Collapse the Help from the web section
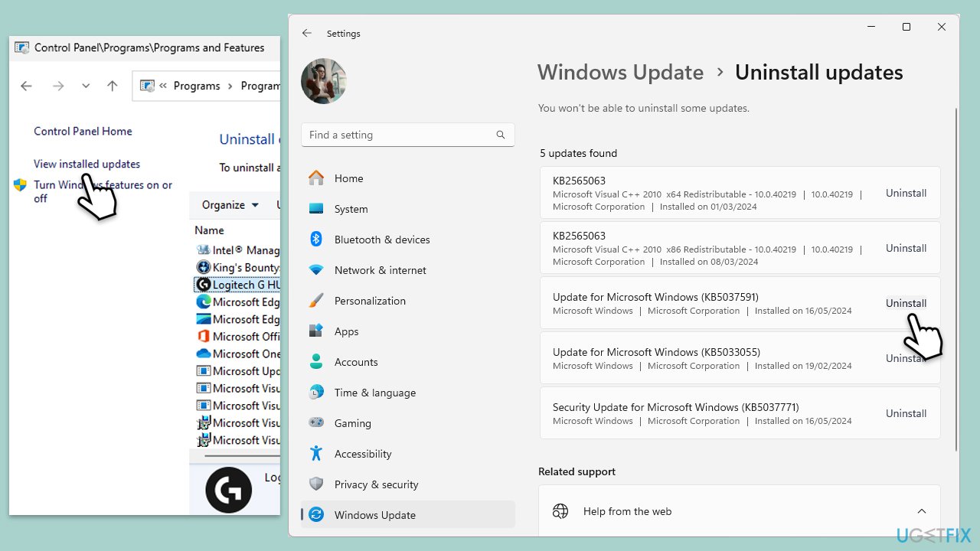Image resolution: width=980 pixels, height=551 pixels. 922,511
